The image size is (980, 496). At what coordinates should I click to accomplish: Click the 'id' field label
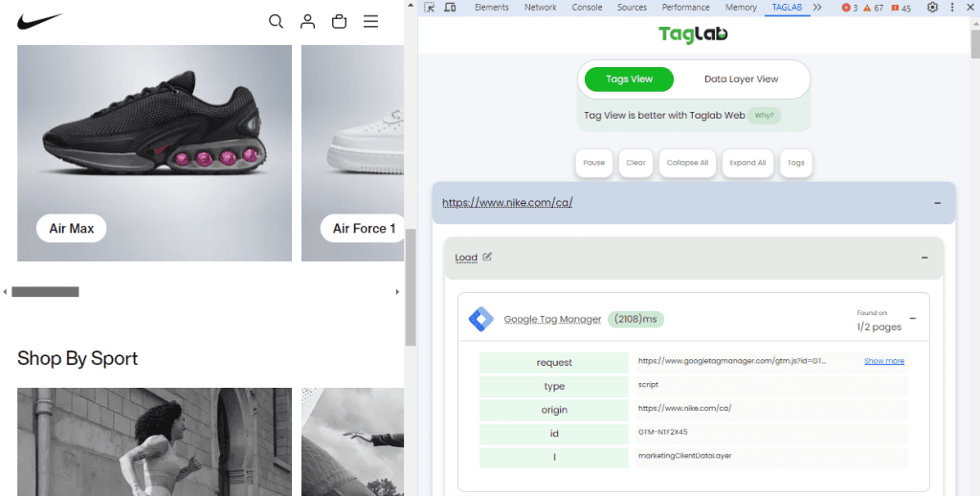point(554,434)
